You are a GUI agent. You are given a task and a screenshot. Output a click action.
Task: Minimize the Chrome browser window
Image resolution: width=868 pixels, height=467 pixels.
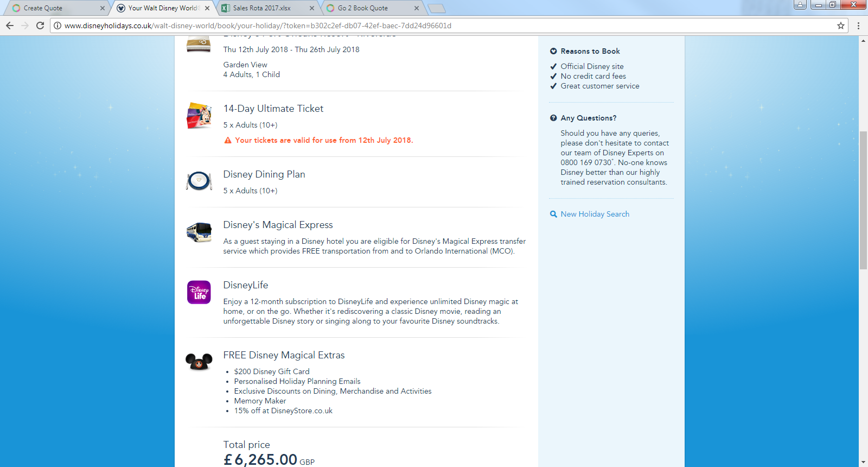point(818,5)
